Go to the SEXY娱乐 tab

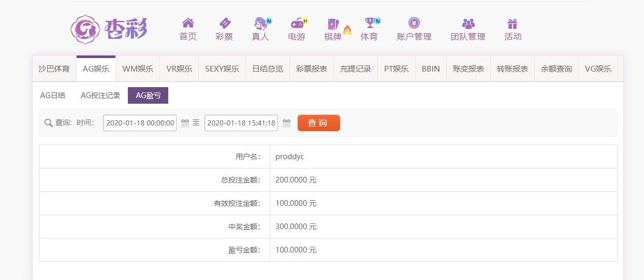222,68
